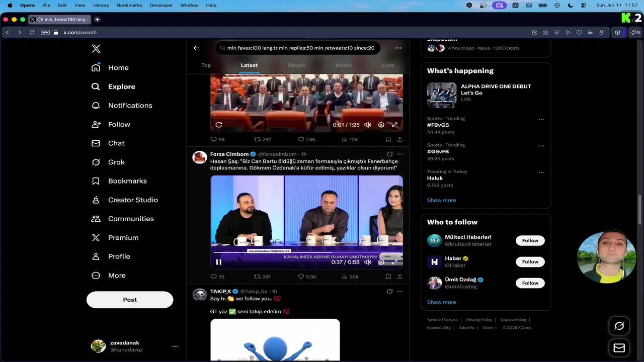View analytics of the 13K views post
The height and width of the screenshot is (362, 644).
(350, 139)
